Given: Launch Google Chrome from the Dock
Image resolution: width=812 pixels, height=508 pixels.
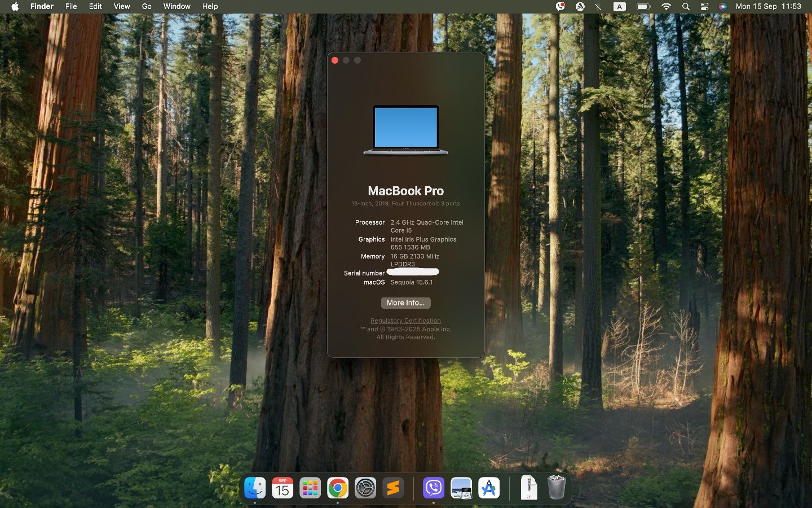Looking at the screenshot, I should click(x=338, y=488).
